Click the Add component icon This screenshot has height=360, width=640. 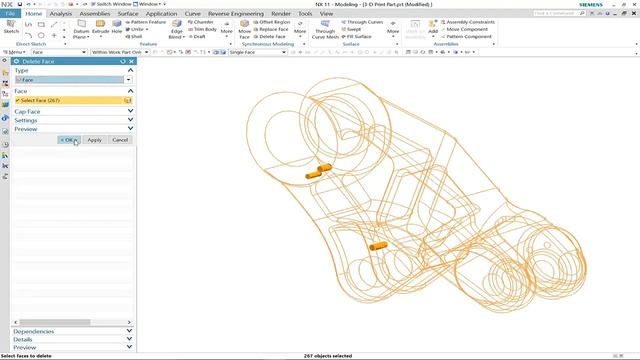[x=433, y=27]
